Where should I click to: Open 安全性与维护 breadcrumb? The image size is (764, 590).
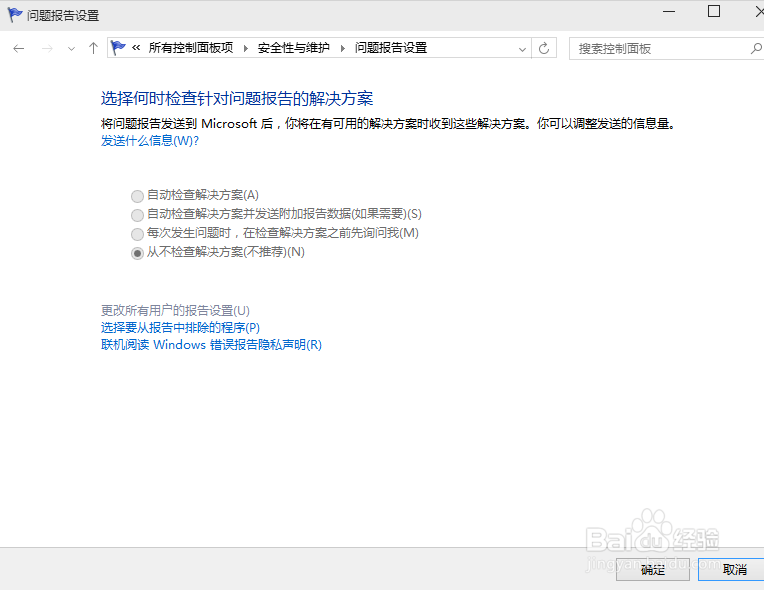pyautogui.click(x=293, y=48)
